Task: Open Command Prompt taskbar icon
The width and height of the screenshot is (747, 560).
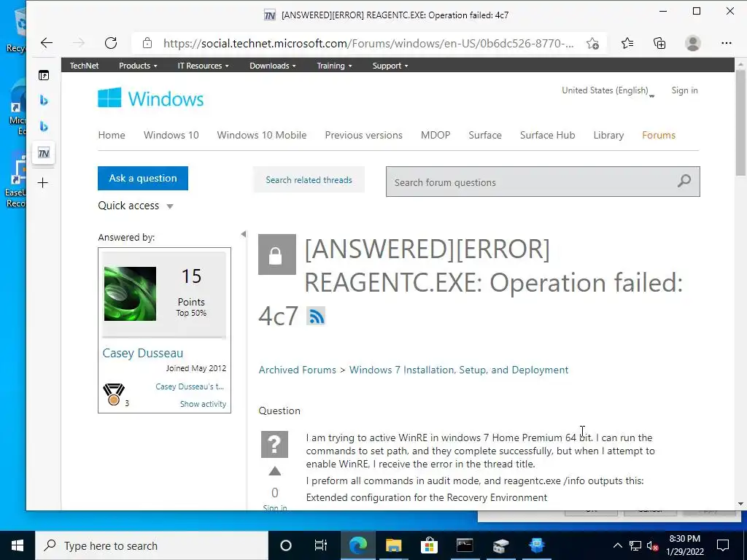Action: [465, 545]
